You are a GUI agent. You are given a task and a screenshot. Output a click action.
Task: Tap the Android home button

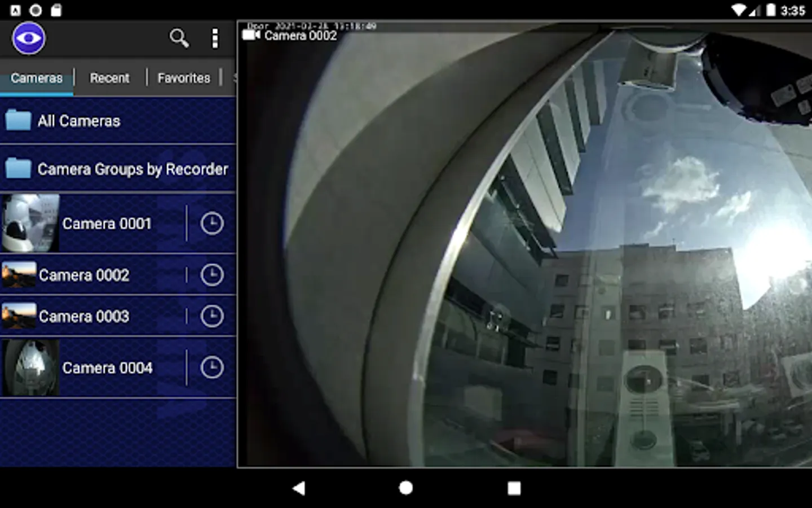click(406, 488)
